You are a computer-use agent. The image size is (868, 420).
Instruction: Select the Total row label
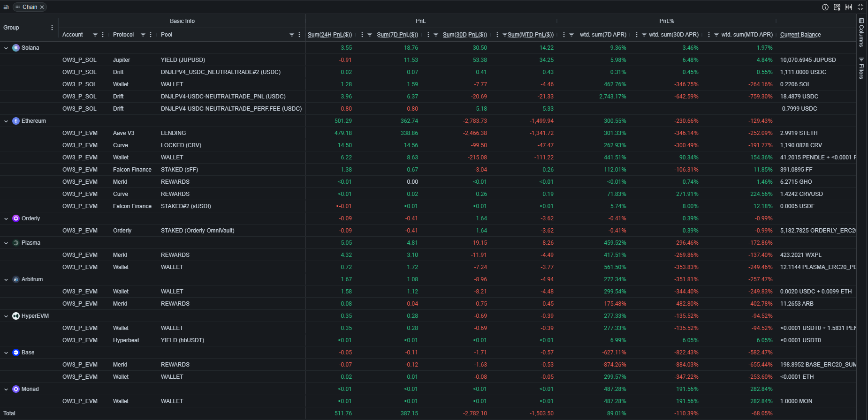(x=9, y=413)
